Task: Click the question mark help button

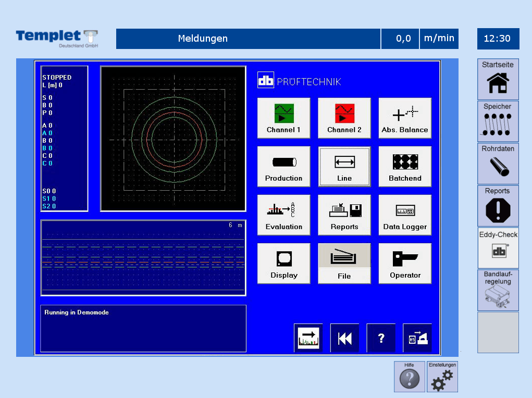Action: (381, 338)
